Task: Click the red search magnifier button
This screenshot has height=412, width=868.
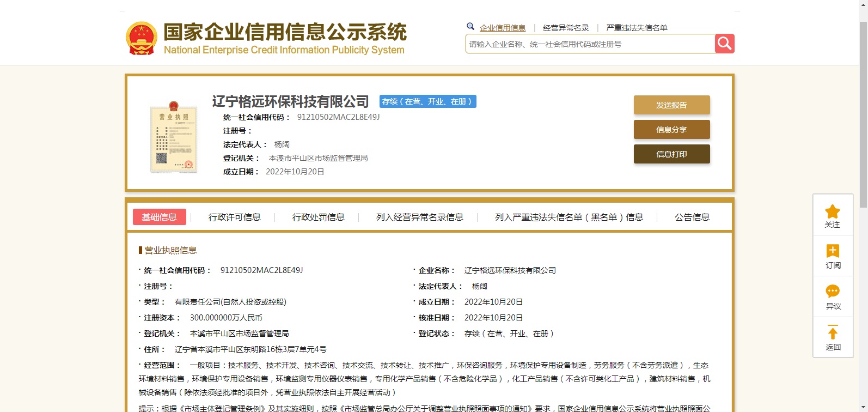Action: pyautogui.click(x=724, y=44)
